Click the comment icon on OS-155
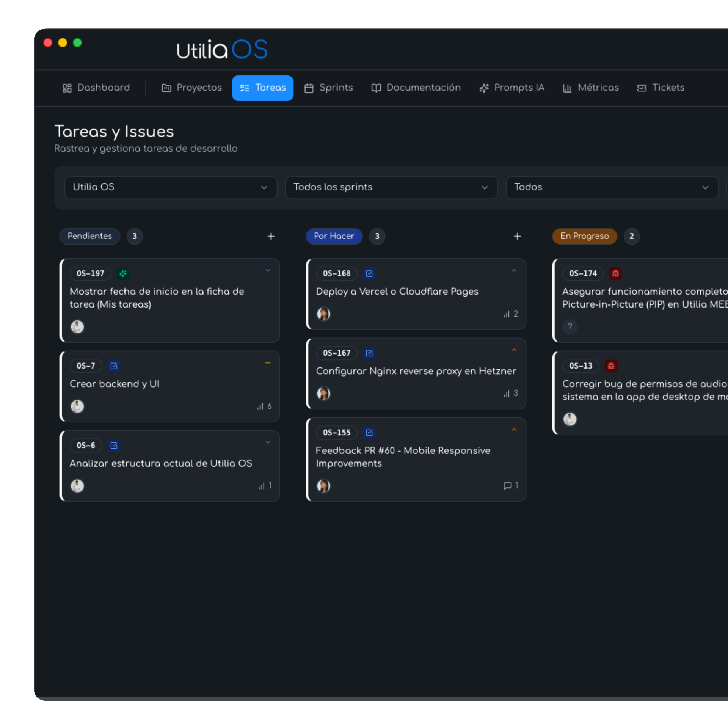This screenshot has width=728, height=728. (507, 486)
